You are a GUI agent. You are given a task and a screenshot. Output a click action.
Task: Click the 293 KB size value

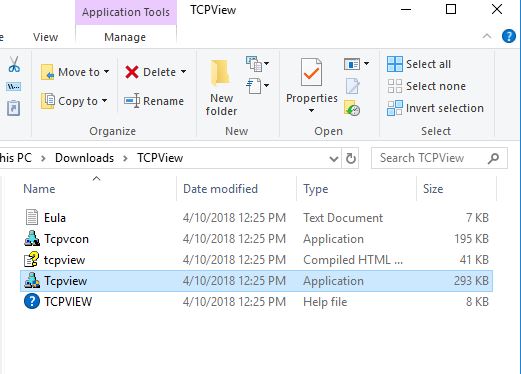pyautogui.click(x=471, y=281)
